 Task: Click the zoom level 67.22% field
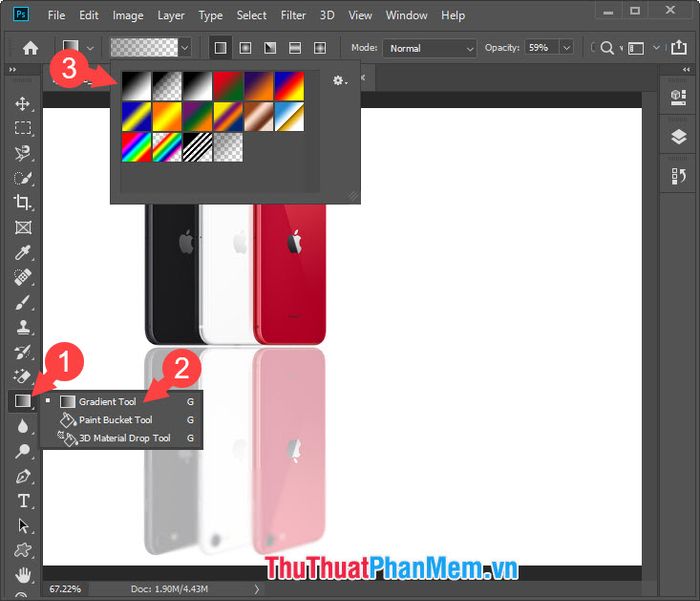click(65, 589)
